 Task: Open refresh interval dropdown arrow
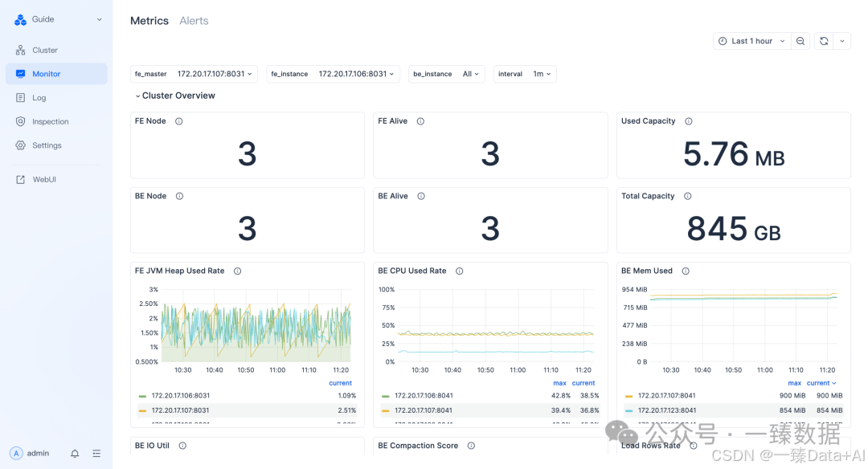(842, 41)
